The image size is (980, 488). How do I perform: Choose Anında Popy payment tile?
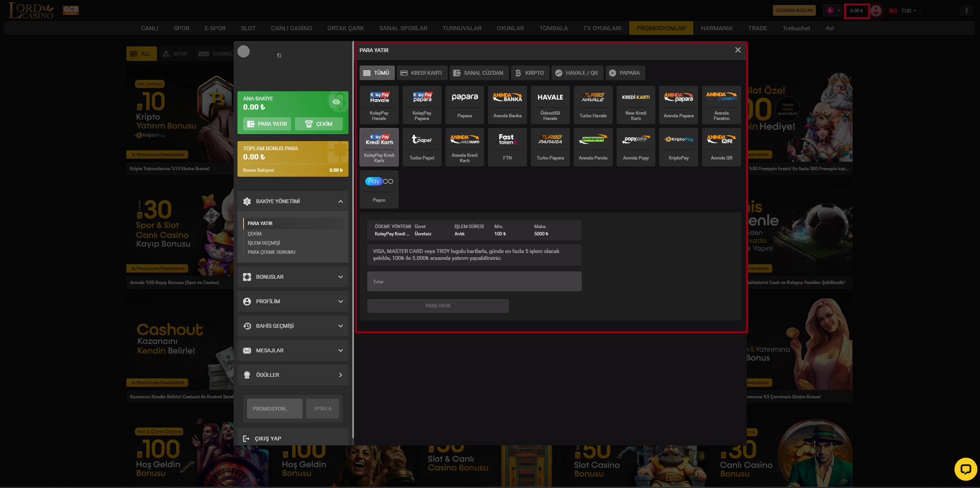point(636,147)
